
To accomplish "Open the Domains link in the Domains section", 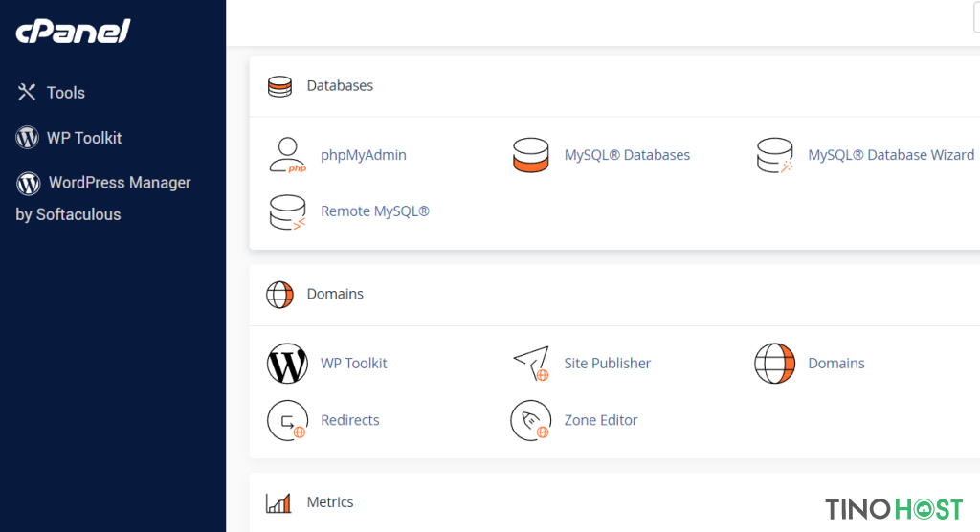I will (x=836, y=364).
